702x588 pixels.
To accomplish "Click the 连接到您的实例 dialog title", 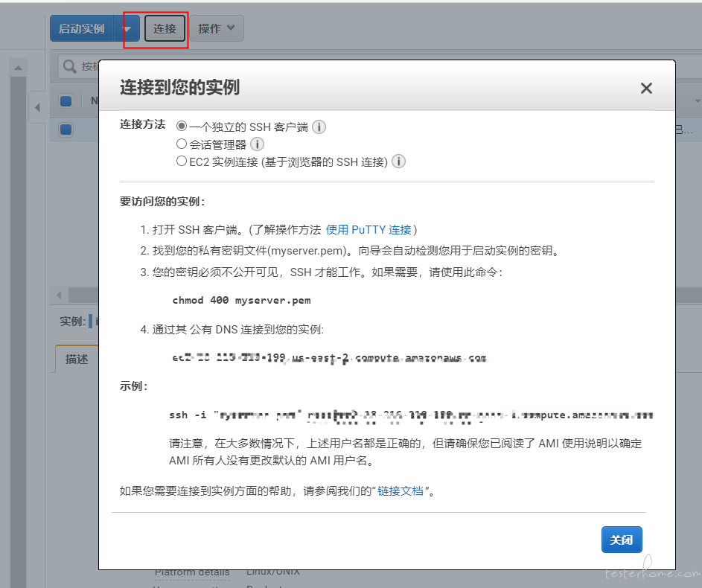I will (x=179, y=87).
